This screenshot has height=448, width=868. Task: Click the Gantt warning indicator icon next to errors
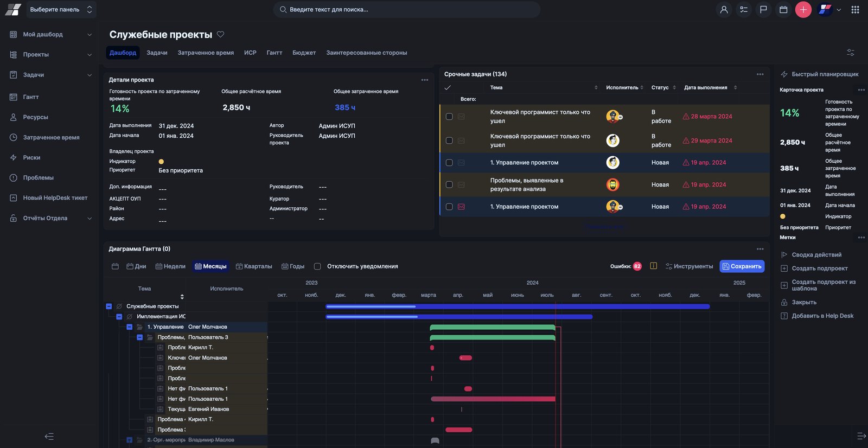click(x=653, y=266)
